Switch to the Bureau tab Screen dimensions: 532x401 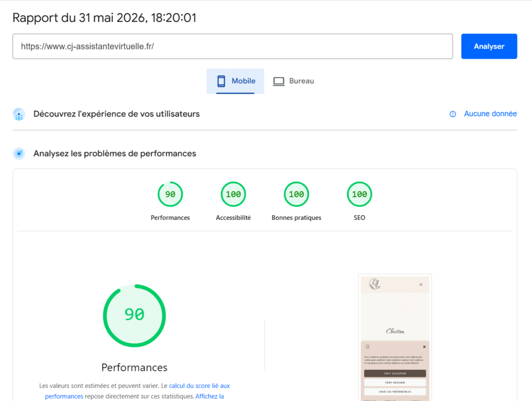point(294,81)
